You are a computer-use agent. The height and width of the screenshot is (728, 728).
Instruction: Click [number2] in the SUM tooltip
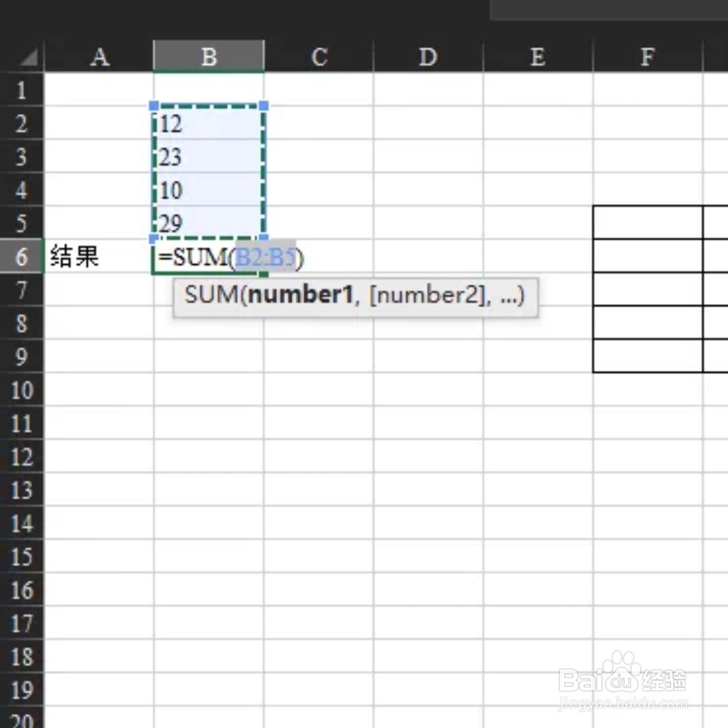pyautogui.click(x=427, y=295)
